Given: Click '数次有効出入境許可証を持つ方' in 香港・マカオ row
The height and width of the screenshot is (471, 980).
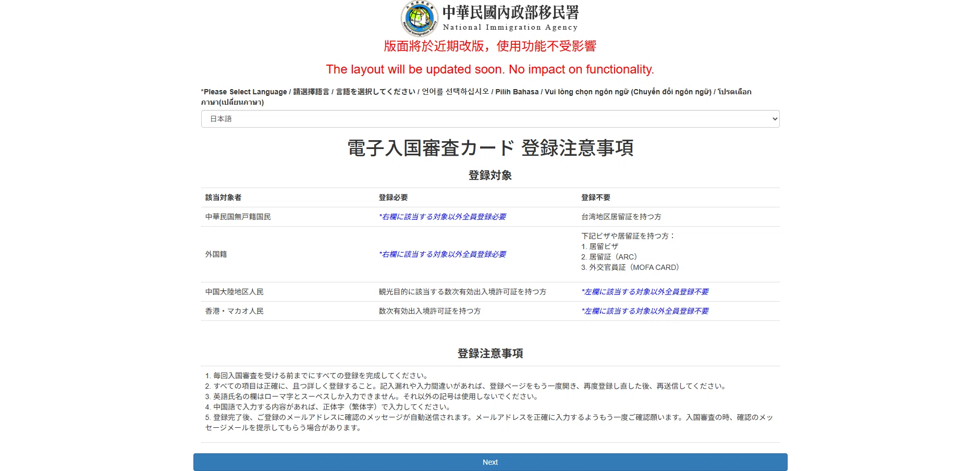Looking at the screenshot, I should [x=430, y=311].
